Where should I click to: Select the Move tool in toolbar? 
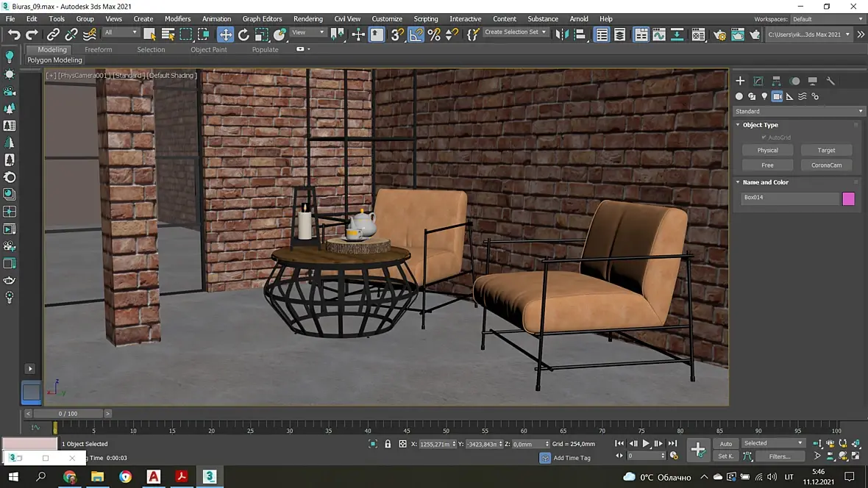click(225, 35)
